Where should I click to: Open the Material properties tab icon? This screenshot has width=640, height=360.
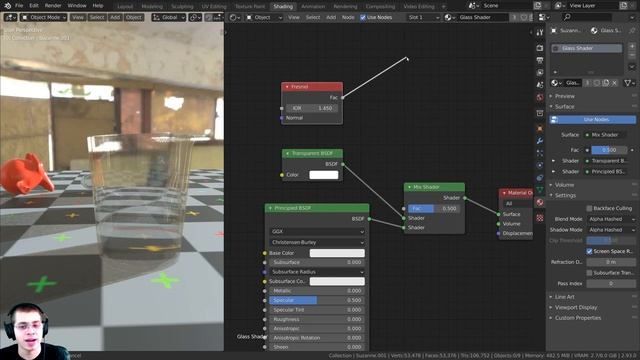[540, 202]
